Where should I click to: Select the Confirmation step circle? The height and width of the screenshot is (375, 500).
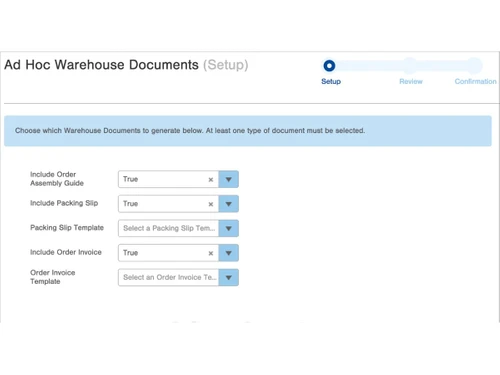474,66
